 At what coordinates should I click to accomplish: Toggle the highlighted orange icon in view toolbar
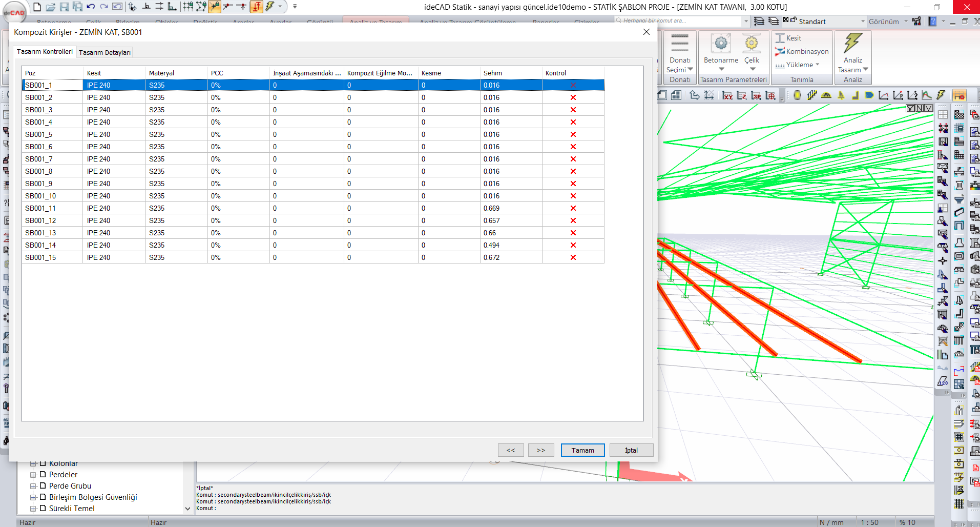[959, 95]
